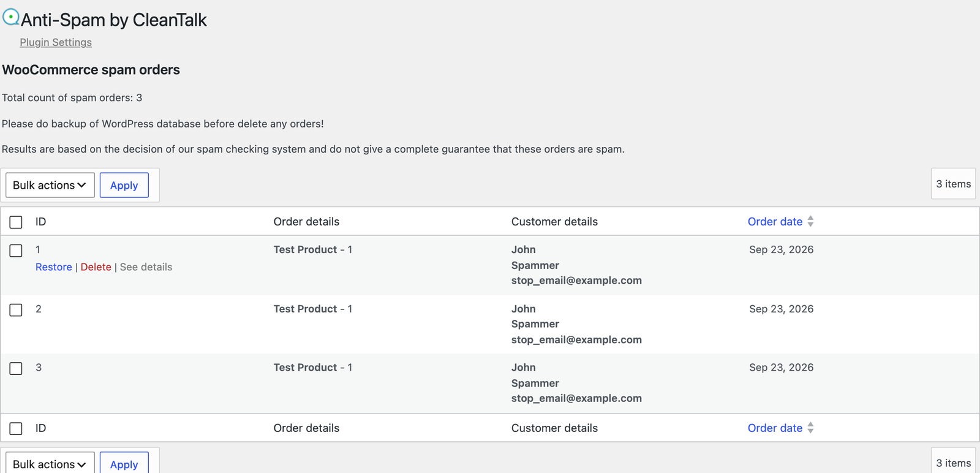Open the bottom Bulk actions dropdown
The width and height of the screenshot is (980, 473).
tap(50, 463)
